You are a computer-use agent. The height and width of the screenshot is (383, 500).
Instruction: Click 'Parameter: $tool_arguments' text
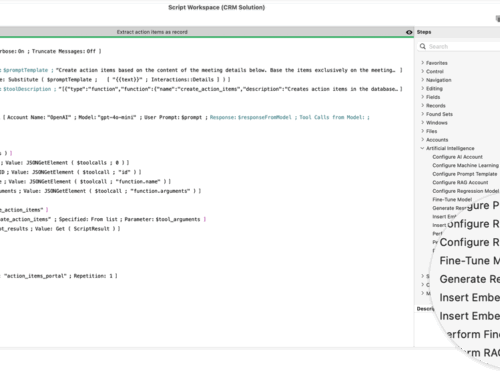162,219
